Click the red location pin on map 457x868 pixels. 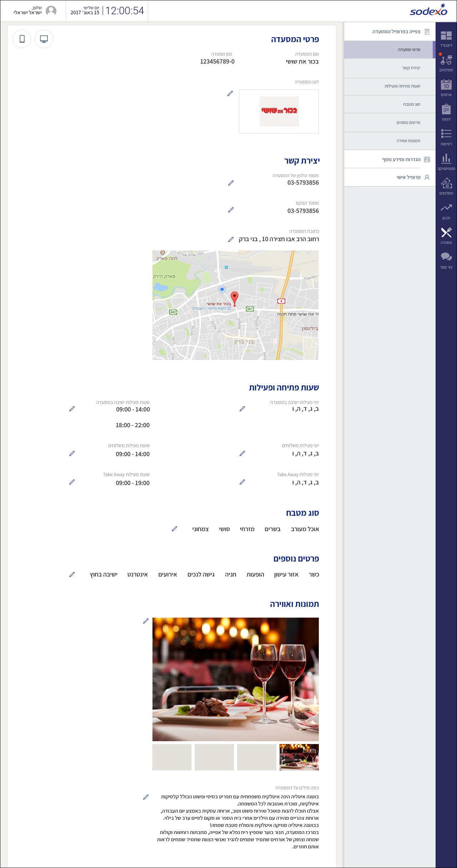pos(234,298)
